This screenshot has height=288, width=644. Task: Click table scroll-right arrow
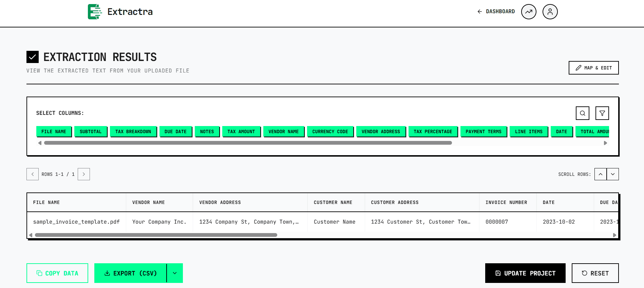click(x=614, y=235)
